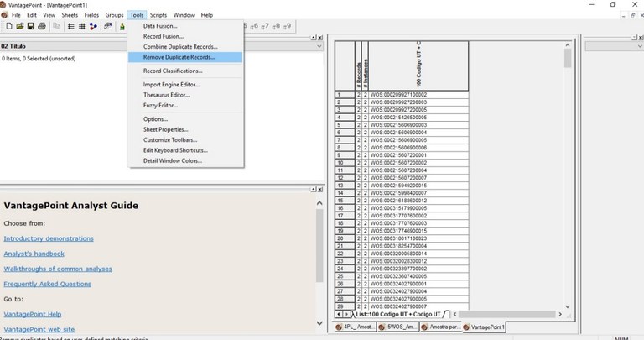Open the right-side panel dropdown
The width and height of the screenshot is (644, 340).
pyautogui.click(x=640, y=46)
